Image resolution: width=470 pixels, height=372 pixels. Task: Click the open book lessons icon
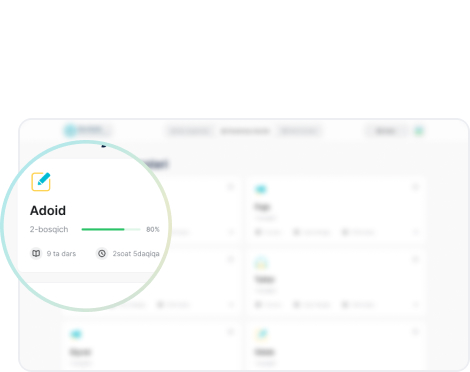[x=36, y=253]
